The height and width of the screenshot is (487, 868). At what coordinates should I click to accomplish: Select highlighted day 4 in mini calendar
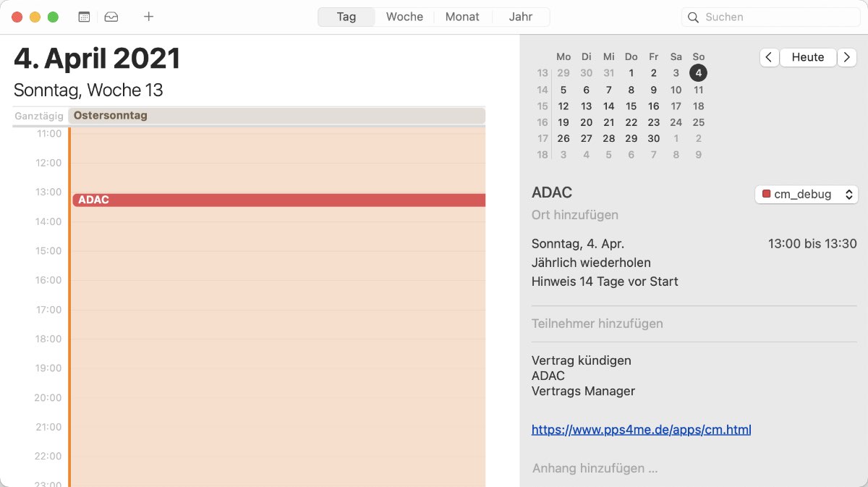pos(698,73)
